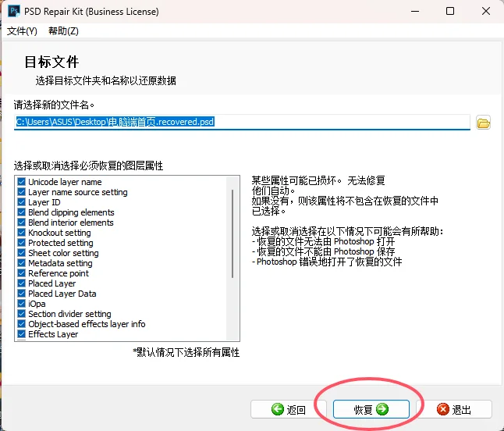Toggle the Effects Layer checkbox

(x=22, y=334)
